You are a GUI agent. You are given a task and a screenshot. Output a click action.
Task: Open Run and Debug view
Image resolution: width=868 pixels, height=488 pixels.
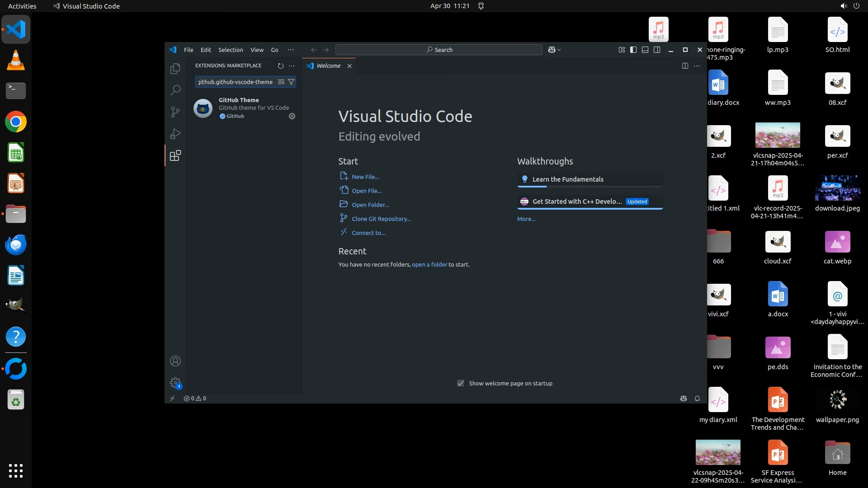click(175, 134)
